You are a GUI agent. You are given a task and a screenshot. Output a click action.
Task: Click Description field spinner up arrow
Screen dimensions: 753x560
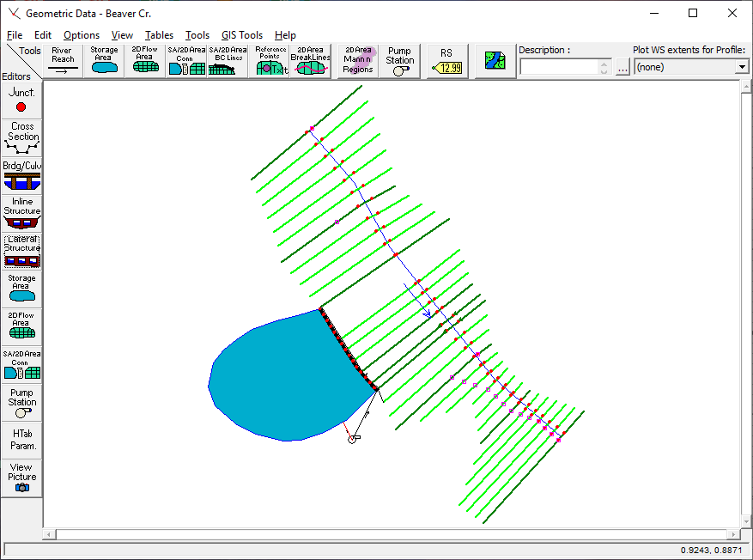(x=605, y=64)
